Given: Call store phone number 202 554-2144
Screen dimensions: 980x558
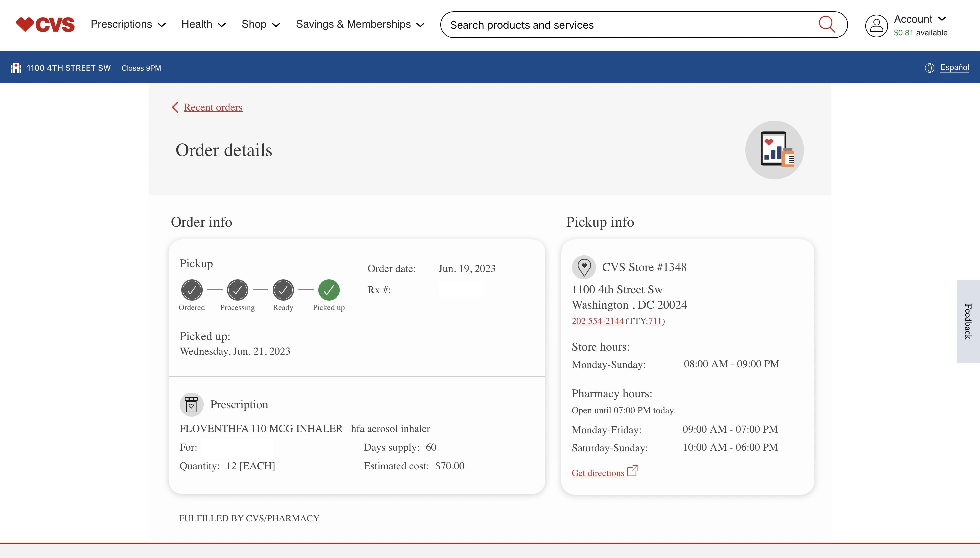Looking at the screenshot, I should point(597,321).
